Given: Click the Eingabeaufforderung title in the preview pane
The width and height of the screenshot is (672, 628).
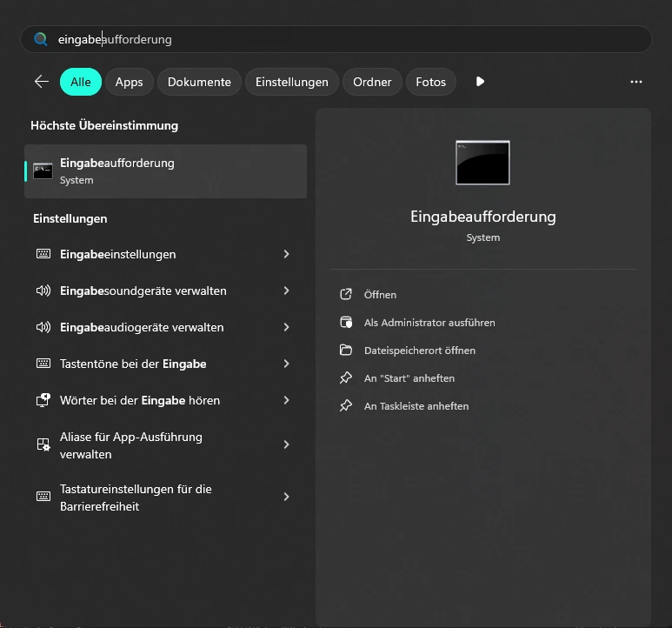Looking at the screenshot, I should [483, 217].
